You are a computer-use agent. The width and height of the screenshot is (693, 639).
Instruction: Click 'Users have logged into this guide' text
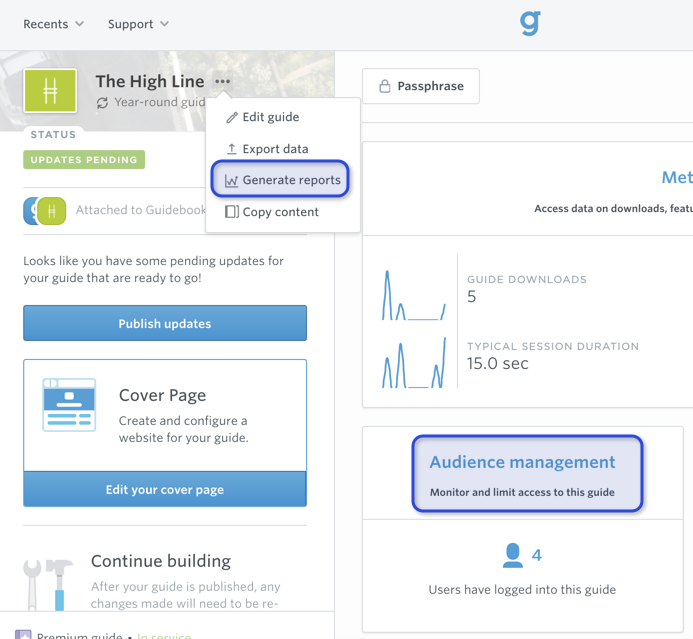[x=522, y=590]
